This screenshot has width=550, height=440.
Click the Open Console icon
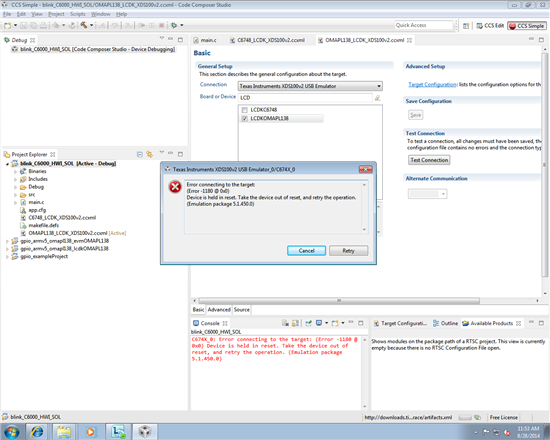[x=335, y=323]
